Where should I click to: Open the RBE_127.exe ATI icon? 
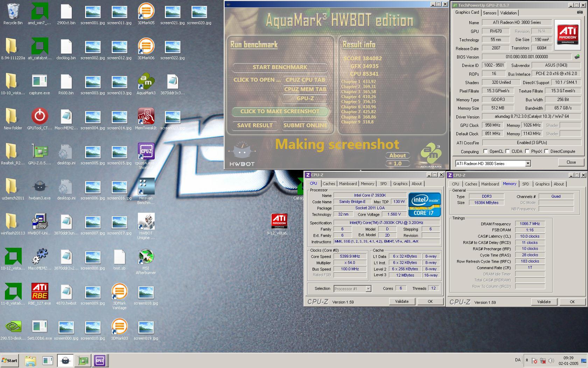[x=40, y=294]
